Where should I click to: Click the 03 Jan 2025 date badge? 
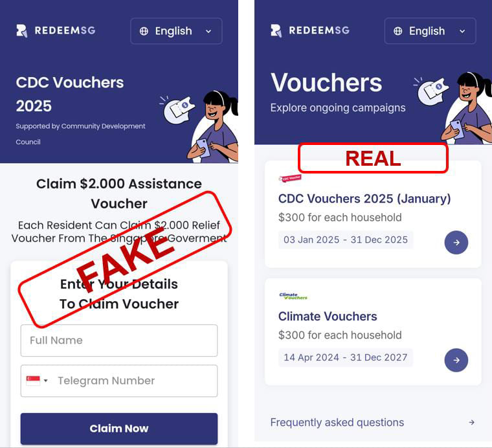point(346,240)
